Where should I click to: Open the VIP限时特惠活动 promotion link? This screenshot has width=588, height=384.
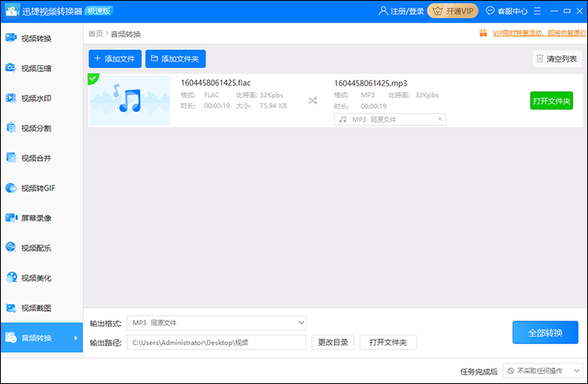[x=539, y=33]
